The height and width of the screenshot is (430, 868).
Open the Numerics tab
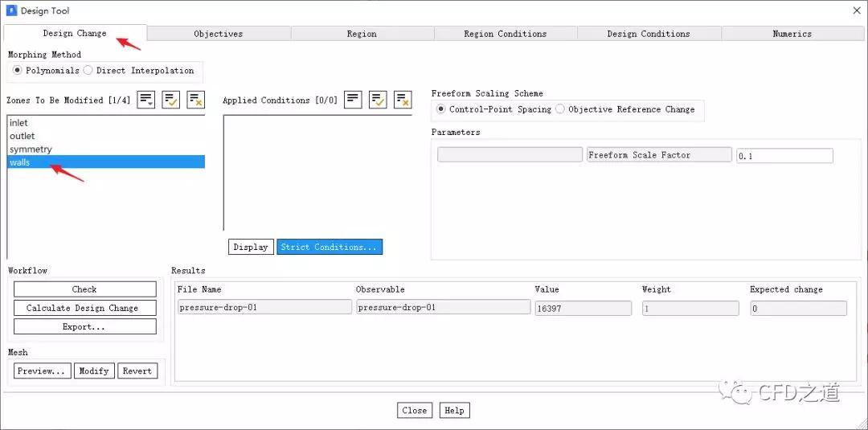tap(792, 34)
